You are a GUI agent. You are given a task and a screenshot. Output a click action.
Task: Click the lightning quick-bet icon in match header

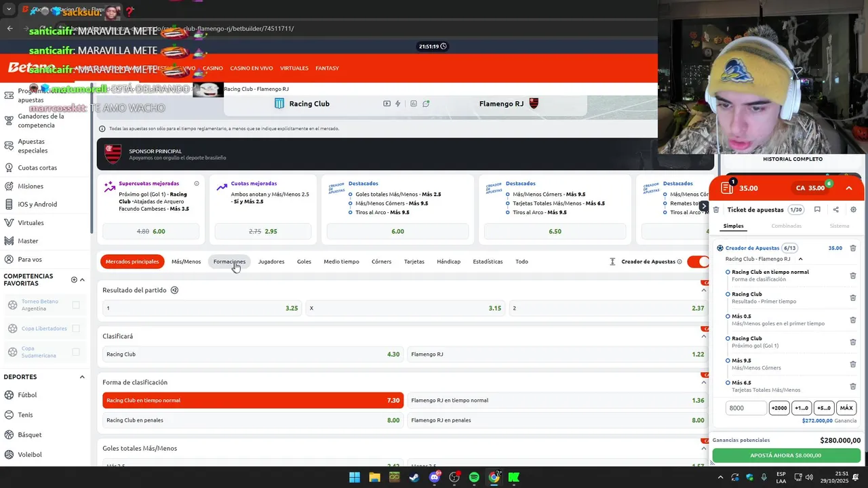click(x=398, y=104)
